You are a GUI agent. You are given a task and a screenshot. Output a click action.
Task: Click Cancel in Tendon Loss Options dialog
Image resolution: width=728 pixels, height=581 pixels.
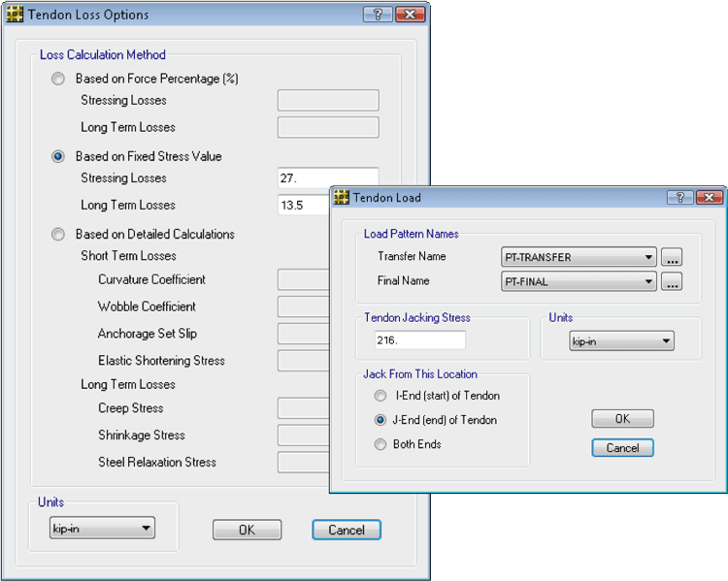[x=347, y=530]
